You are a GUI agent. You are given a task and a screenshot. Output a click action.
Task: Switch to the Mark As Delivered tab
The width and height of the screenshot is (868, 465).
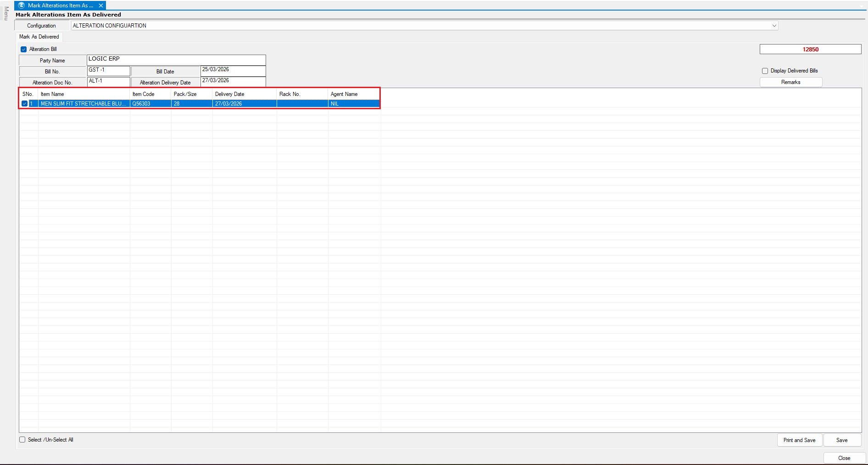tap(39, 37)
